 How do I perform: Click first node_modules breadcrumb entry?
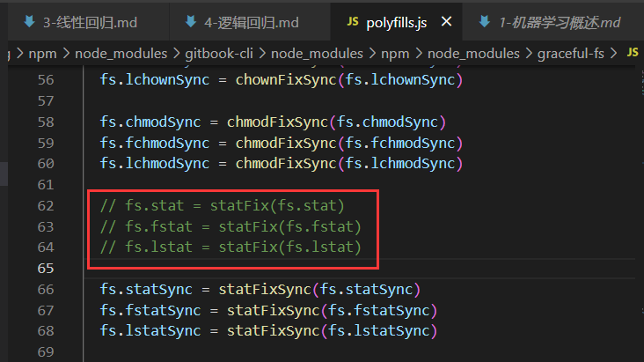121,54
